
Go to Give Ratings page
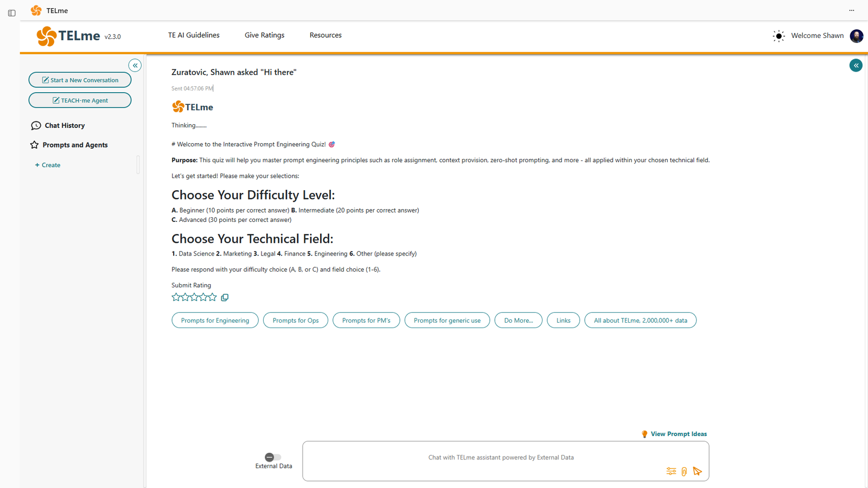coord(264,35)
